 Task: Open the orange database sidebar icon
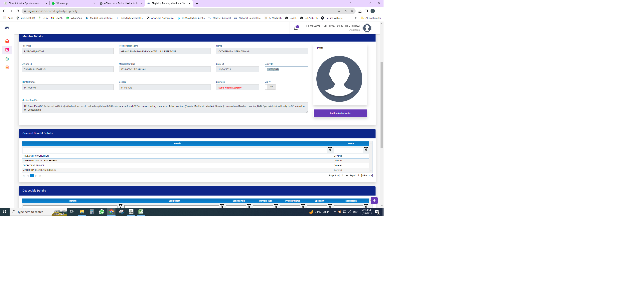(7, 68)
